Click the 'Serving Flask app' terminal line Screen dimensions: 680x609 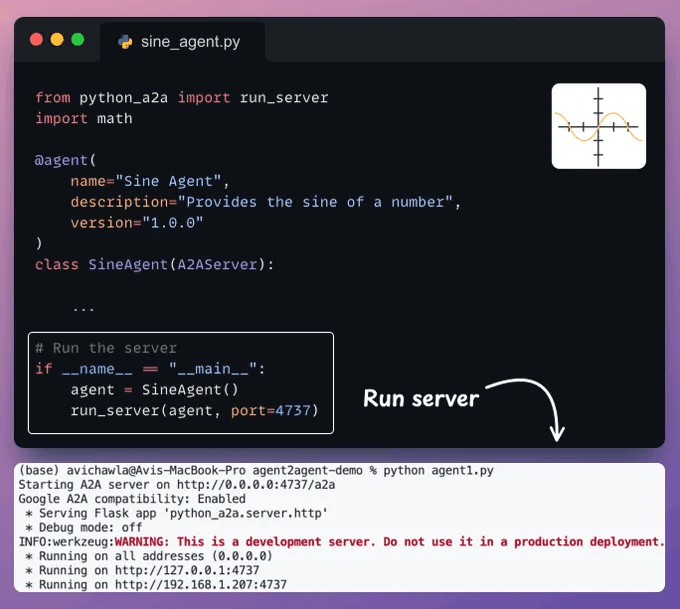tap(177, 513)
